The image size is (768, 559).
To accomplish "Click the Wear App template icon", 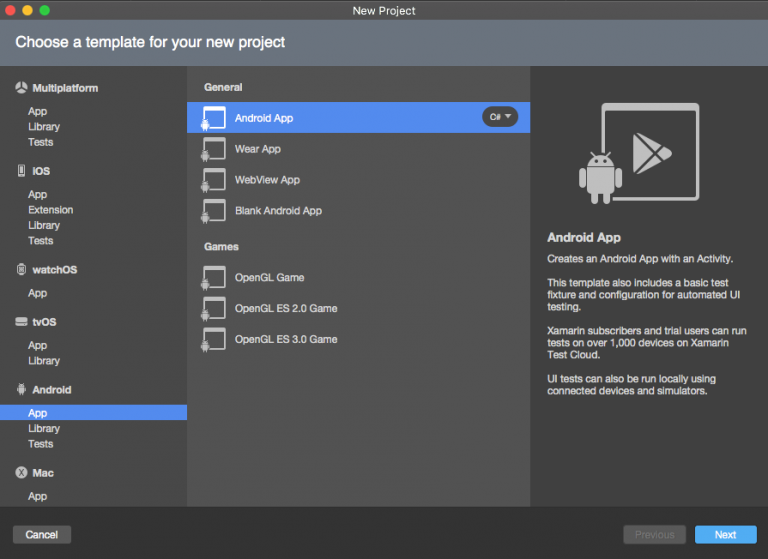I will [214, 149].
